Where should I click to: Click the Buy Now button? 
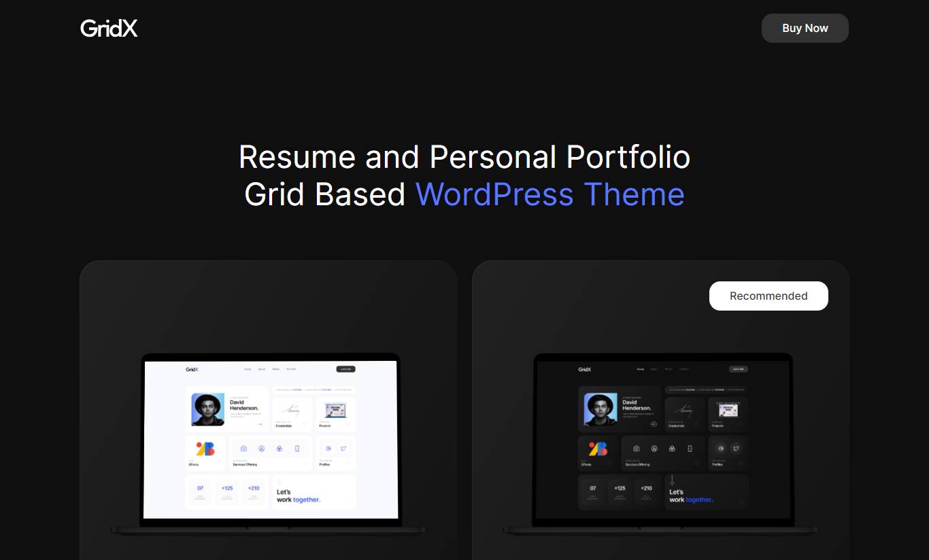[x=805, y=28]
